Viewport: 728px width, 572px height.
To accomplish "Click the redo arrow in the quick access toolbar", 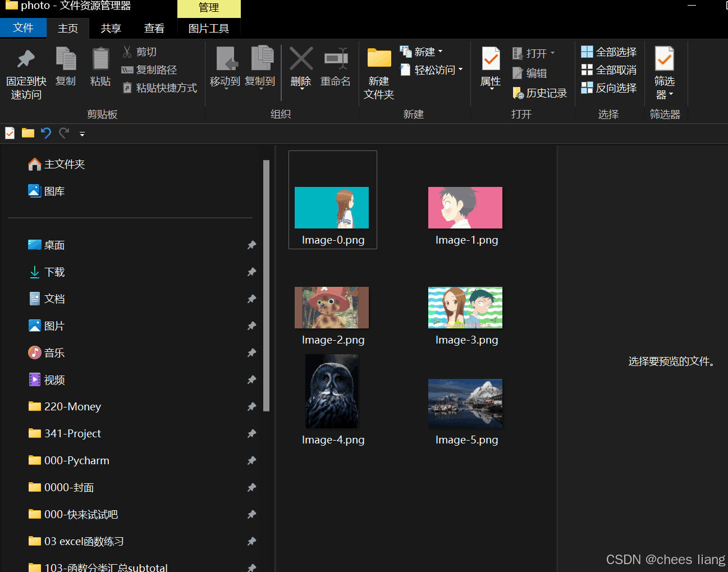I will point(64,133).
